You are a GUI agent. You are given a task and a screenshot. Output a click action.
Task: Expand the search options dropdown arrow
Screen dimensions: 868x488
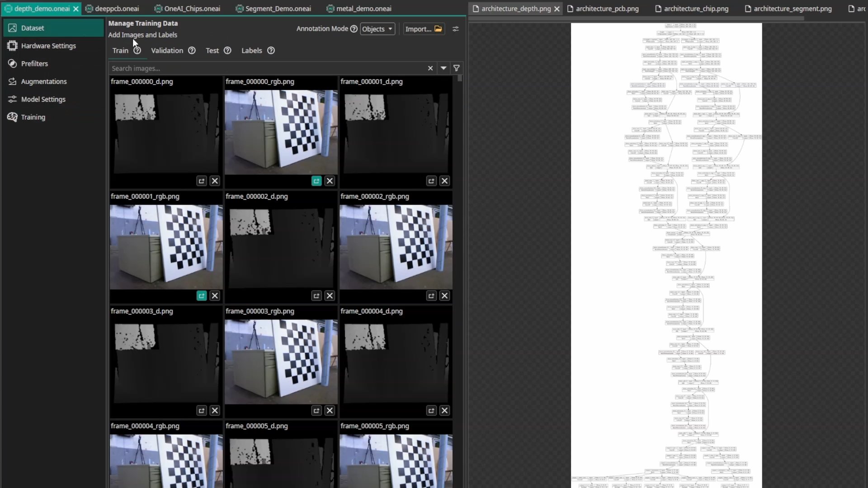[443, 68]
